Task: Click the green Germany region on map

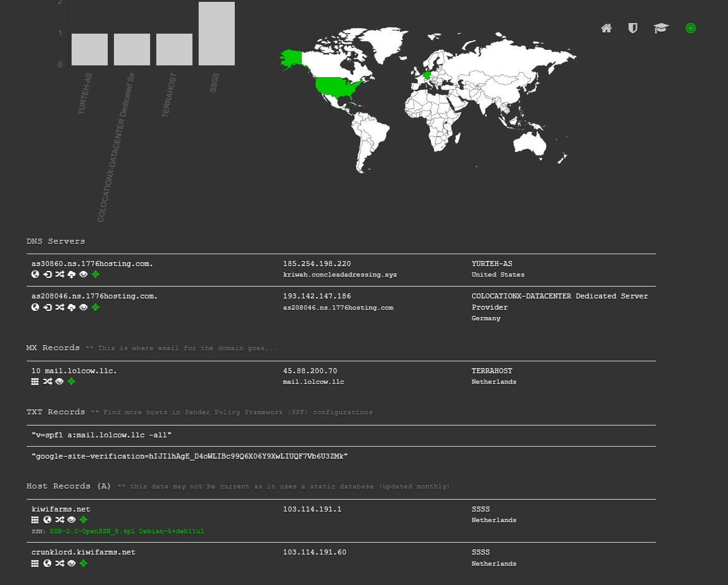Action: [427, 75]
